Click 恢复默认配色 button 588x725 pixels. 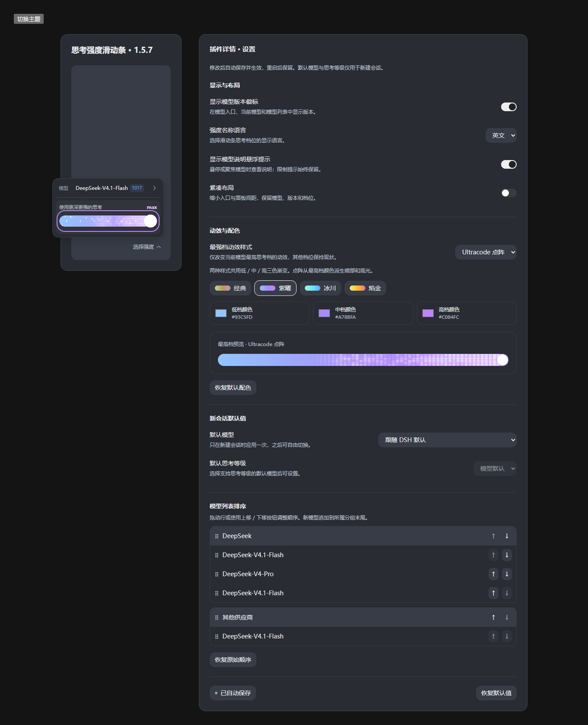233,388
